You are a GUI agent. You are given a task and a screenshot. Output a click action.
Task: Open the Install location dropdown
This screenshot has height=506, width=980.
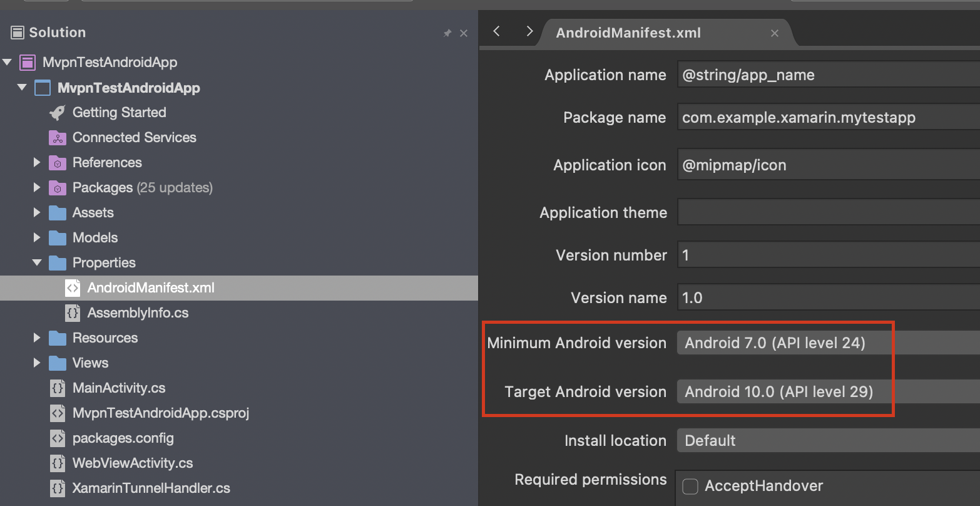pyautogui.click(x=829, y=441)
